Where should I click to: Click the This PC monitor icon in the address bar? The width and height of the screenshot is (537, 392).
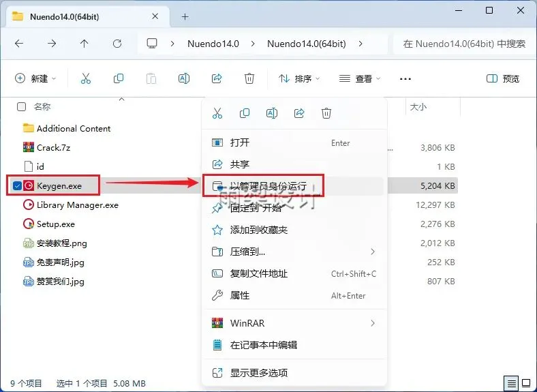pyautogui.click(x=152, y=44)
